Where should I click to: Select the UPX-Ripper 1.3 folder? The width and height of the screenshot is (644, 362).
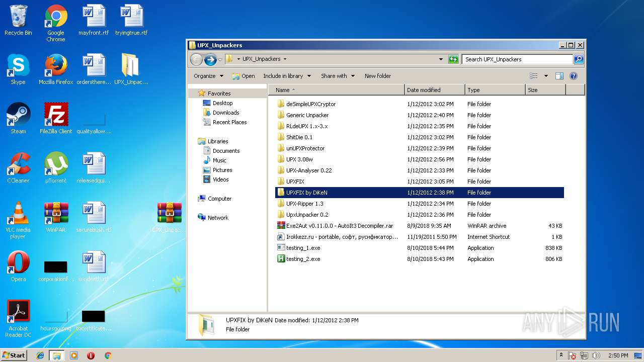point(420,204)
